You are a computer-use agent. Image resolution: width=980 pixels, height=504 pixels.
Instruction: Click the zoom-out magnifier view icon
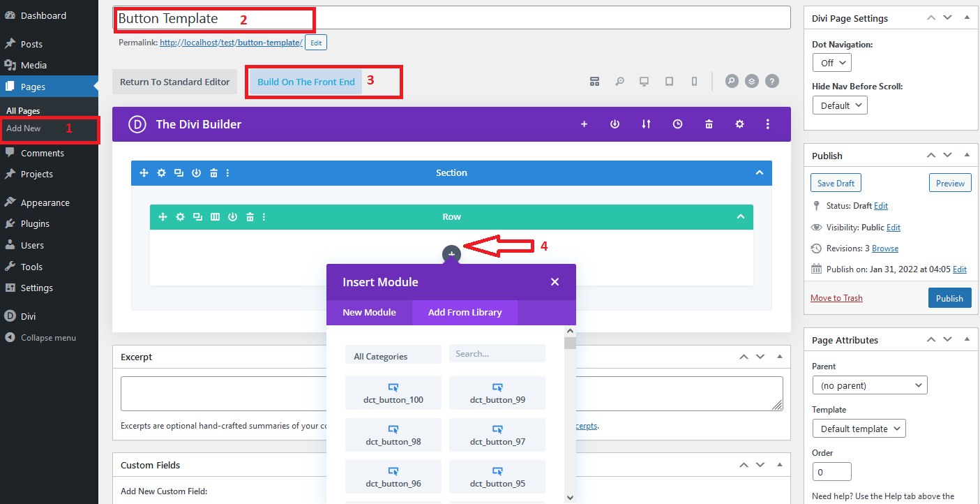619,82
